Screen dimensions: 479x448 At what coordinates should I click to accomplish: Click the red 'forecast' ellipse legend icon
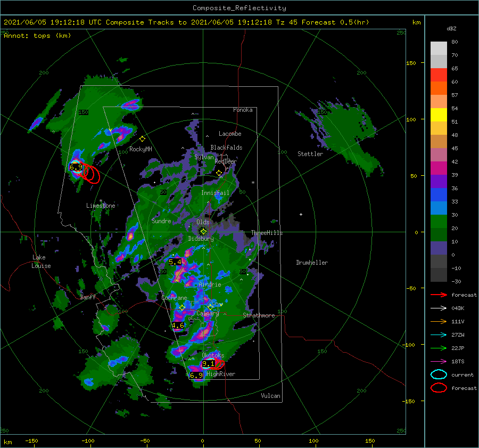click(439, 388)
